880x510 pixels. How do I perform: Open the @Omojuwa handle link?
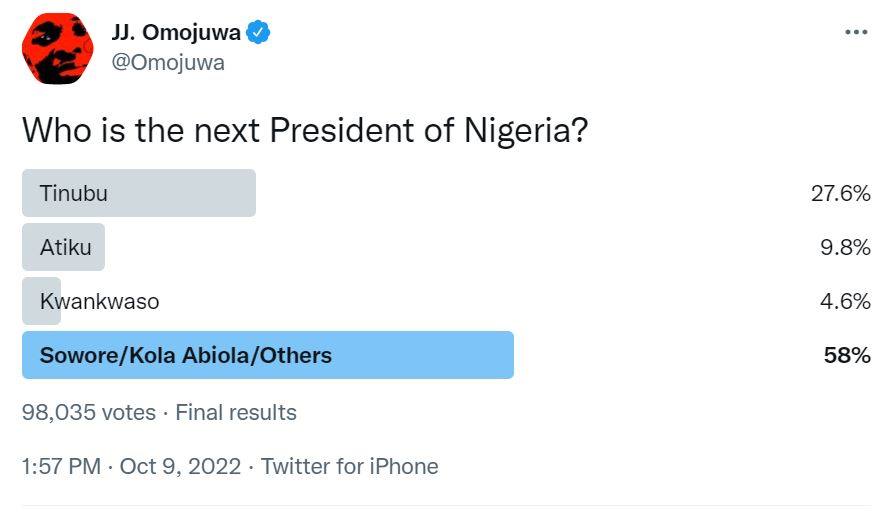pyautogui.click(x=168, y=62)
